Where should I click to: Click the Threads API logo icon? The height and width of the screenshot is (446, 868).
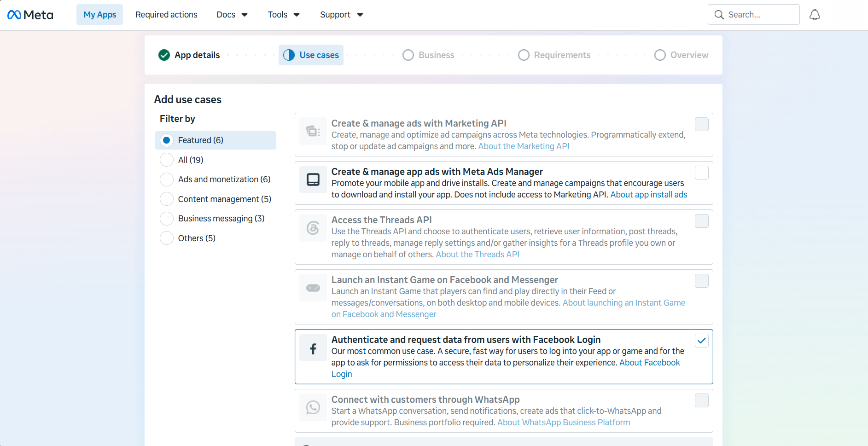pyautogui.click(x=313, y=228)
